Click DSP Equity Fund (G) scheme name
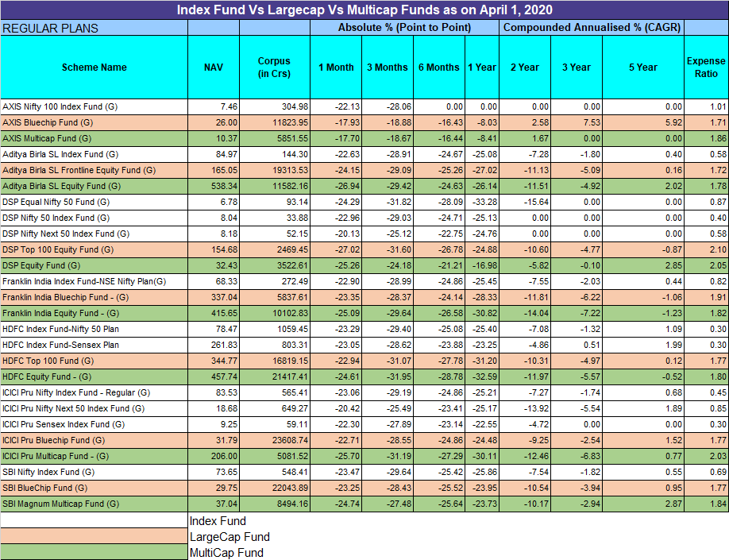 pyautogui.click(x=41, y=265)
